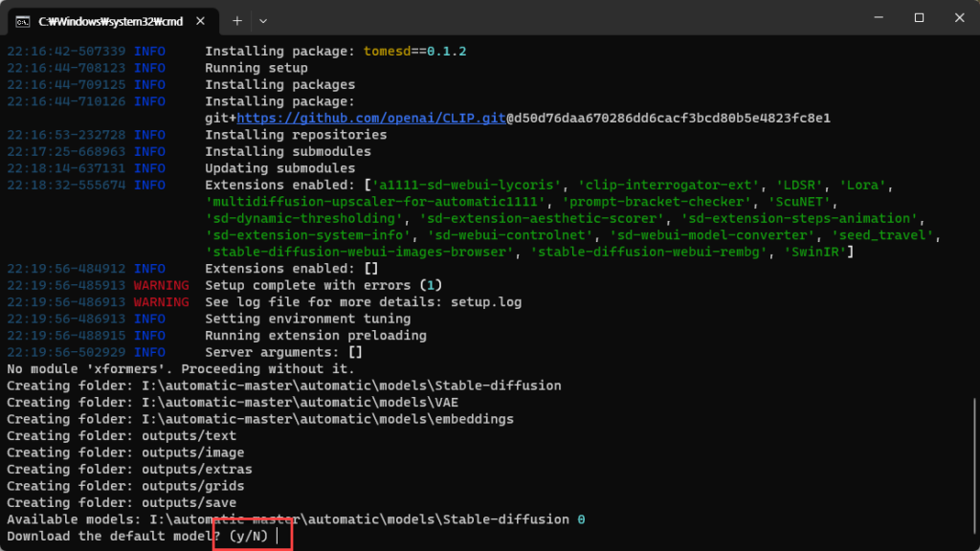
Task: Click 'See log file for more details: setup.log'
Action: pos(363,302)
